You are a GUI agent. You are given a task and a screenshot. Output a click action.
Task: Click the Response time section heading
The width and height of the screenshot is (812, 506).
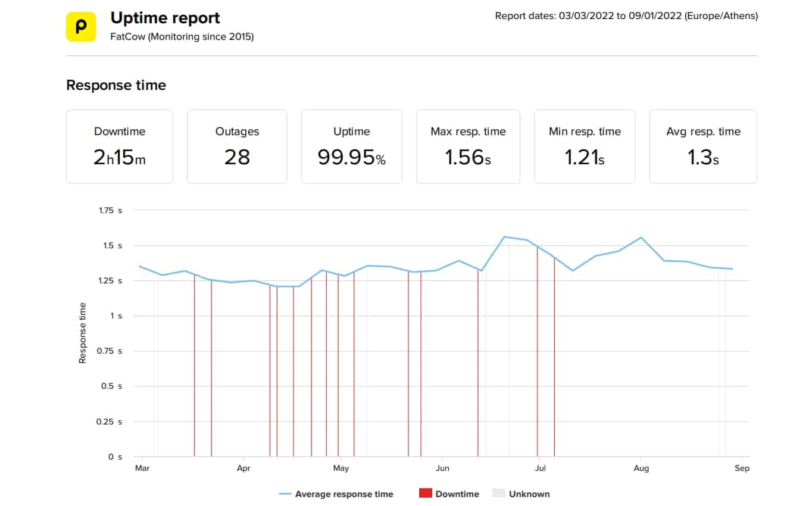click(x=116, y=85)
